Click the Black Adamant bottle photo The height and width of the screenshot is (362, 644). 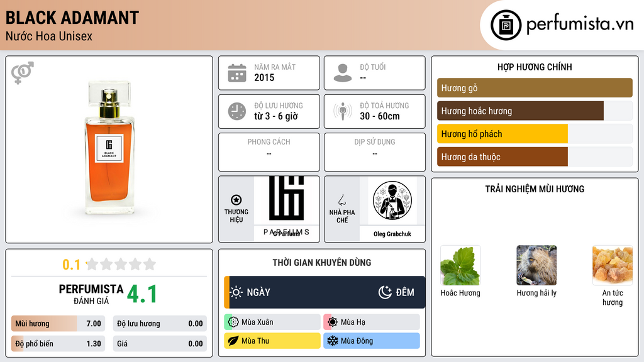pyautogui.click(x=109, y=148)
